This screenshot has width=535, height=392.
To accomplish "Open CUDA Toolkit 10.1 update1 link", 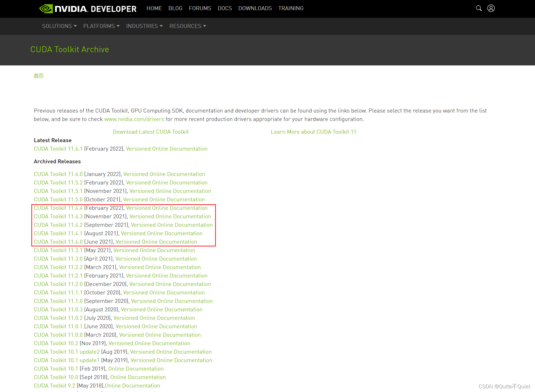I will (x=67, y=360).
